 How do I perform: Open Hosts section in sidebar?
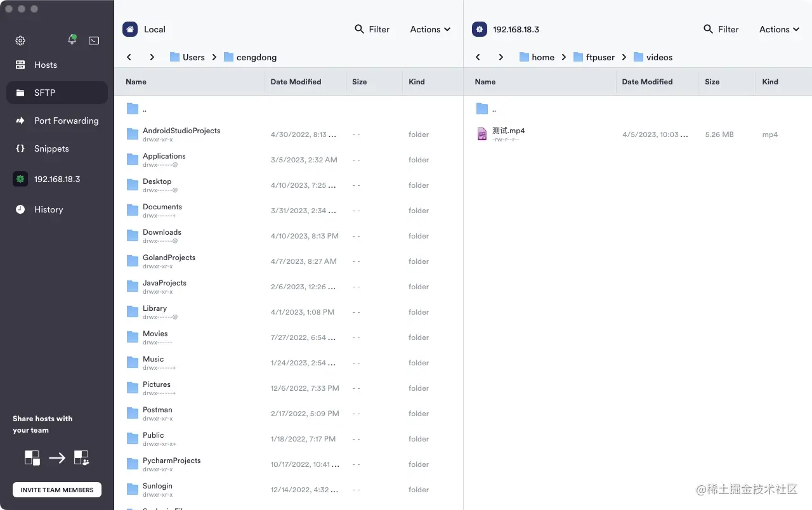(x=57, y=65)
